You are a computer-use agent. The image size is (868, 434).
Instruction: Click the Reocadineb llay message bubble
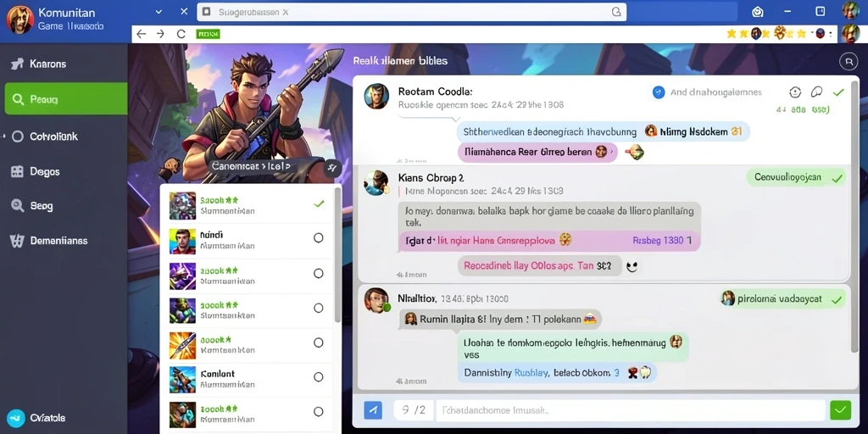pyautogui.click(x=540, y=265)
